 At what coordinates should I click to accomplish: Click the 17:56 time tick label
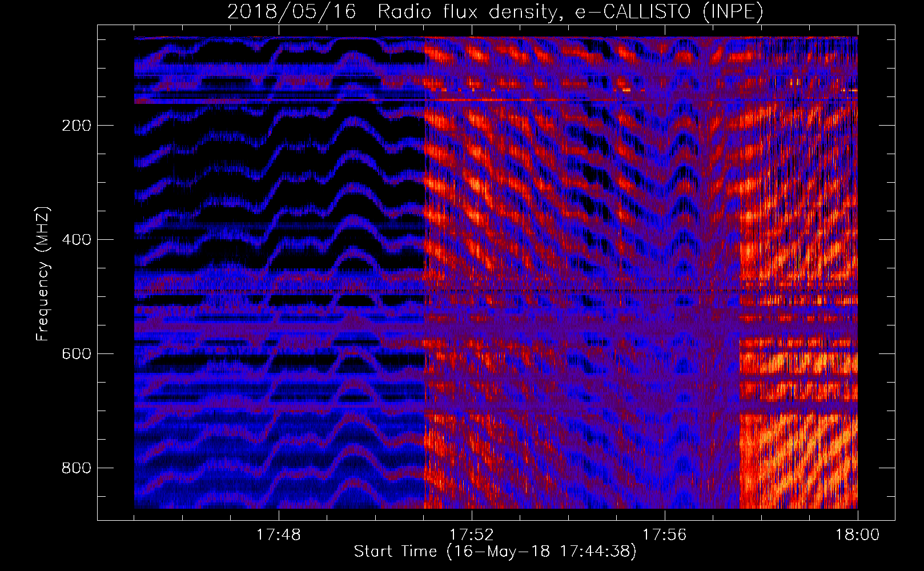point(665,535)
